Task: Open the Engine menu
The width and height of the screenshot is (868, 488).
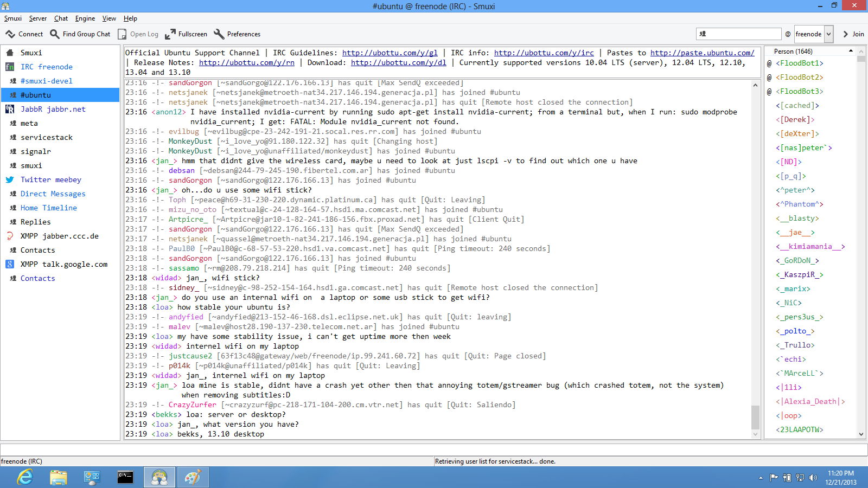Action: point(85,18)
